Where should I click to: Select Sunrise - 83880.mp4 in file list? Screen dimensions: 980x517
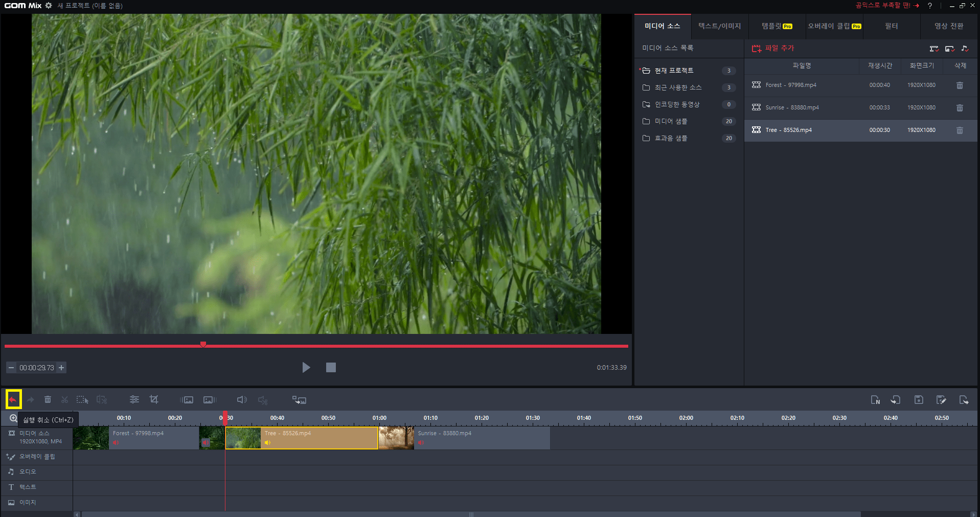pyautogui.click(x=861, y=108)
